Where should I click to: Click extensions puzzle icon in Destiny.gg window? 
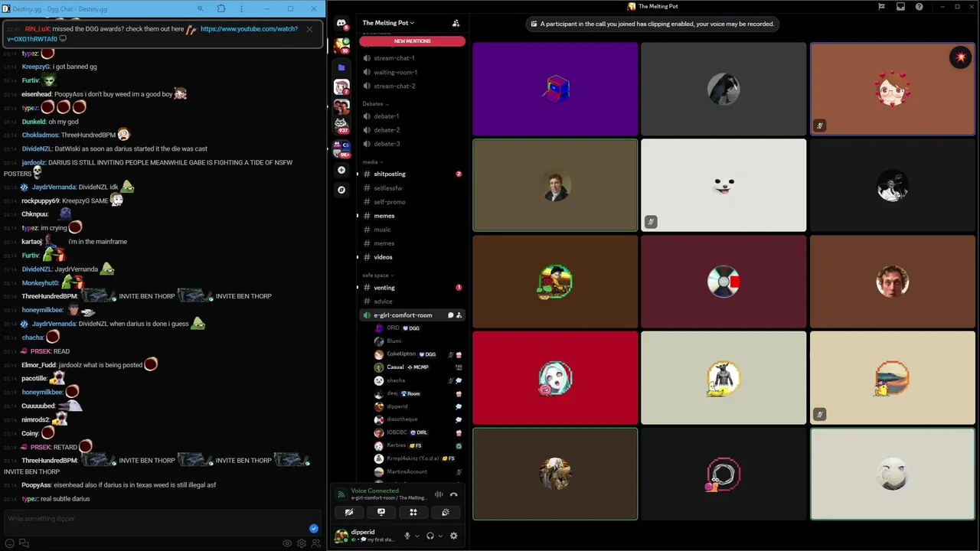221,8
